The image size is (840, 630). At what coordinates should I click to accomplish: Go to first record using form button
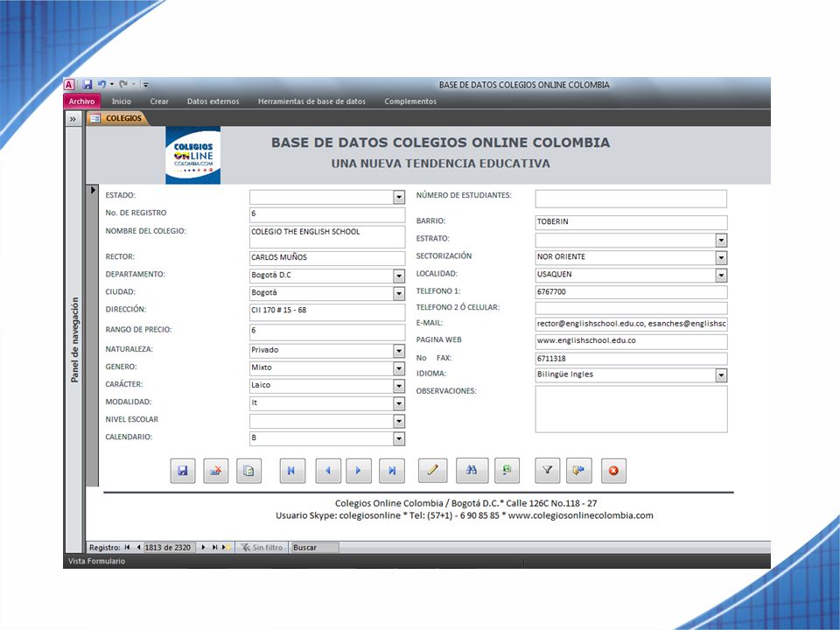[292, 471]
